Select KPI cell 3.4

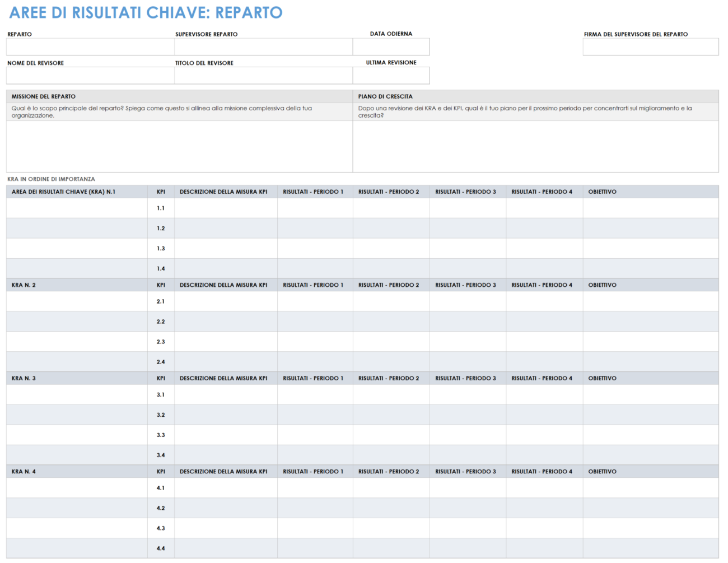[161, 455]
